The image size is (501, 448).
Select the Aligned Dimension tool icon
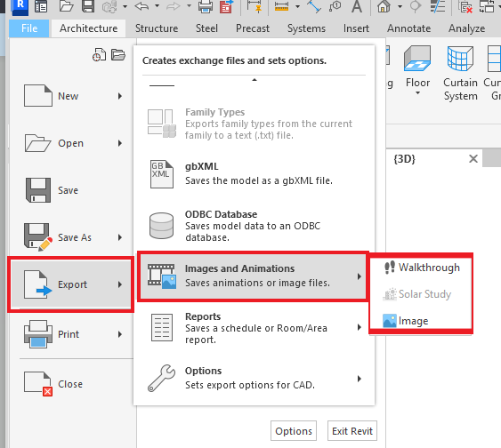pos(314,6)
